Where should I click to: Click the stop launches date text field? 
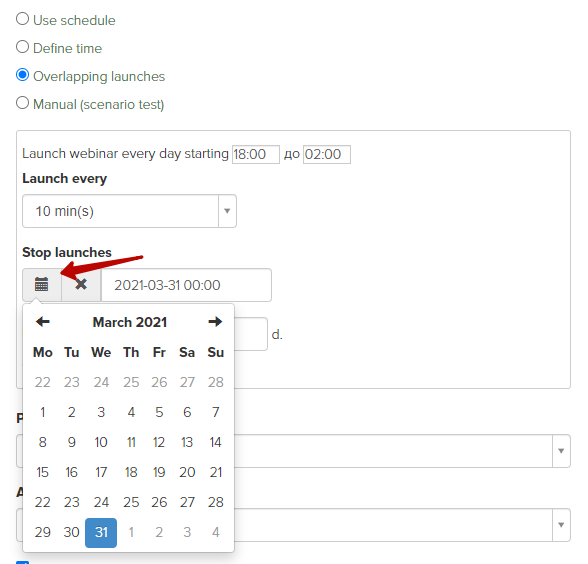click(186, 285)
